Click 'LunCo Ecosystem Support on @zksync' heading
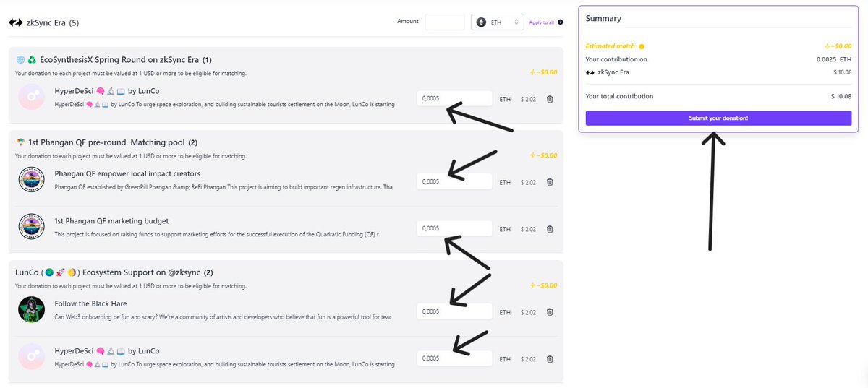 [x=107, y=272]
